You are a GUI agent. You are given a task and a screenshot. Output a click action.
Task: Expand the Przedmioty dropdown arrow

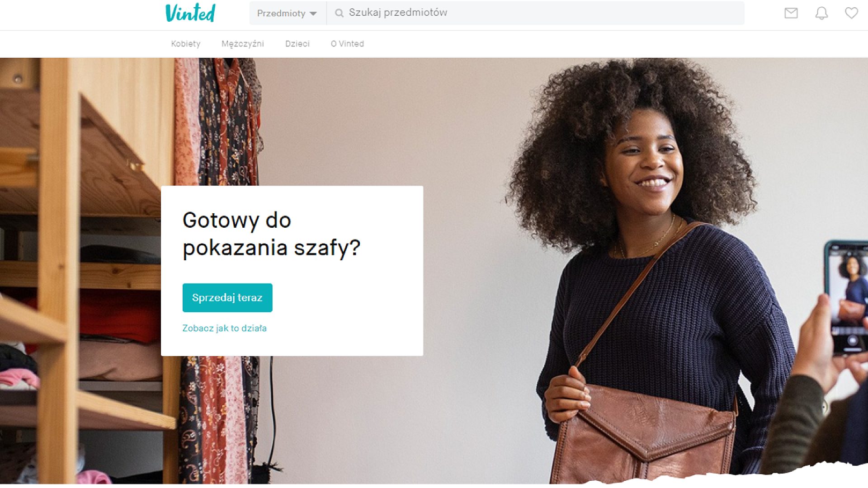313,14
